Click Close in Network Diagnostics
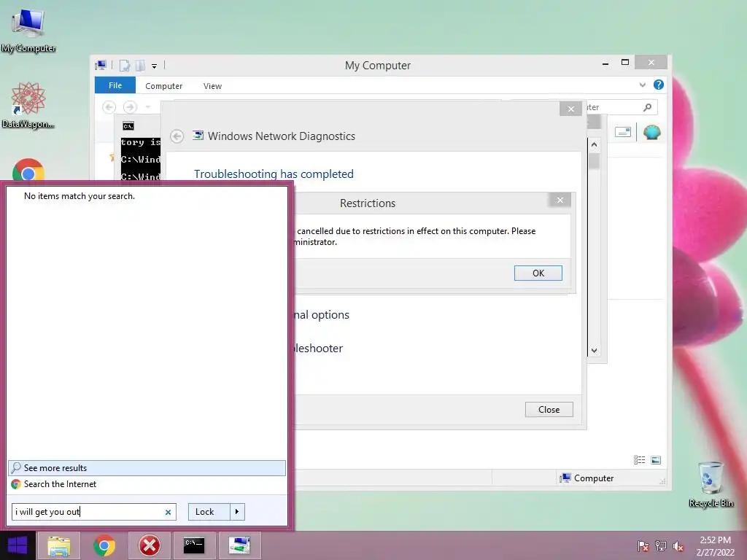The image size is (747, 560). 549,410
